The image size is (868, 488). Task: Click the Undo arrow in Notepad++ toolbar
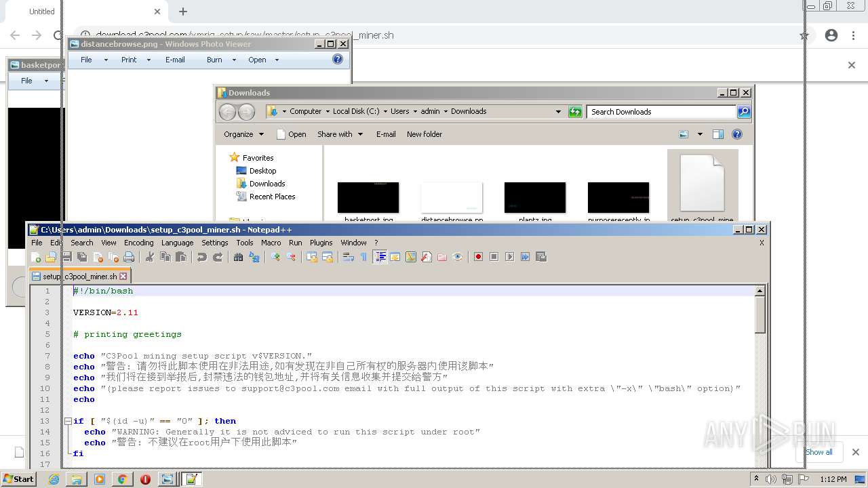(202, 257)
